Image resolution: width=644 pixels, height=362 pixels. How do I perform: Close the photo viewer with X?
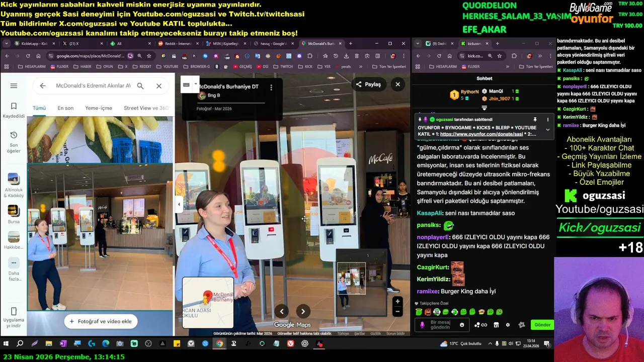(x=397, y=84)
